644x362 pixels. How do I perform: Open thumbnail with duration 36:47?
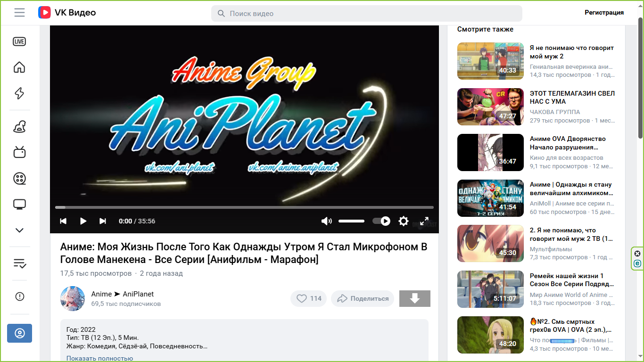point(490,152)
